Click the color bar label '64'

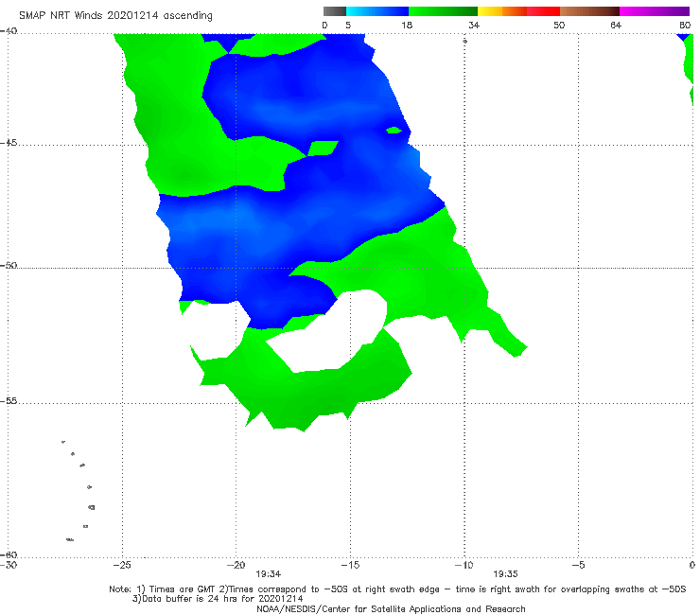pyautogui.click(x=616, y=25)
